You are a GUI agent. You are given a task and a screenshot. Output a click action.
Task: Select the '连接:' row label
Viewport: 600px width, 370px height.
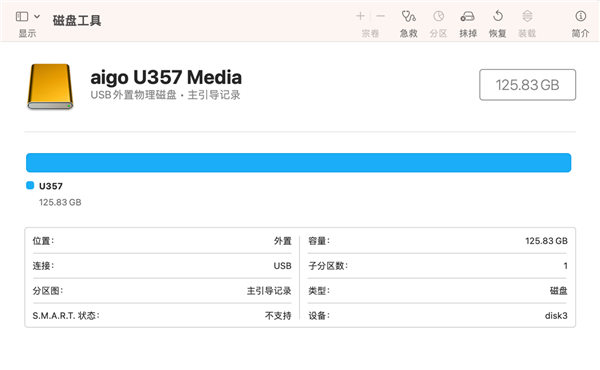tap(43, 266)
